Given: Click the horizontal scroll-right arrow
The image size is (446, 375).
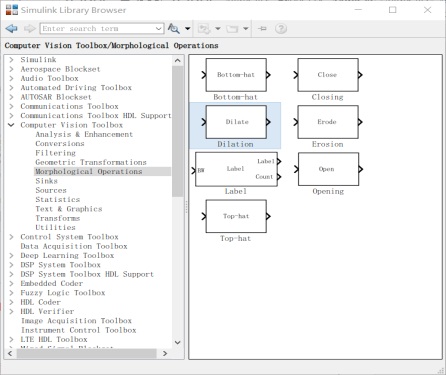Looking at the screenshot, I should tap(165, 353).
